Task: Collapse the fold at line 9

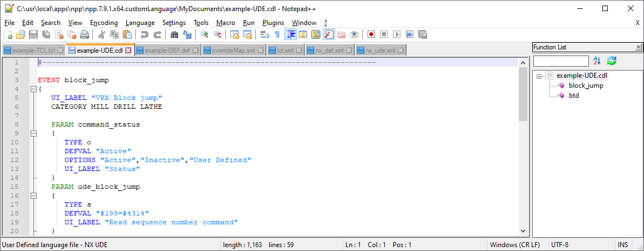Action: point(33,133)
